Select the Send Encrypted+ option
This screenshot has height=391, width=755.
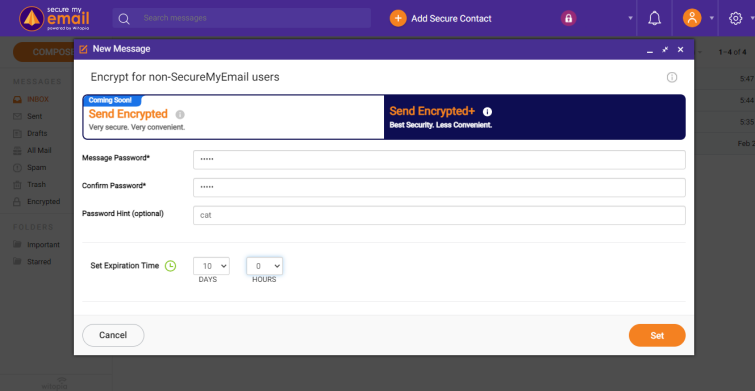tap(534, 117)
